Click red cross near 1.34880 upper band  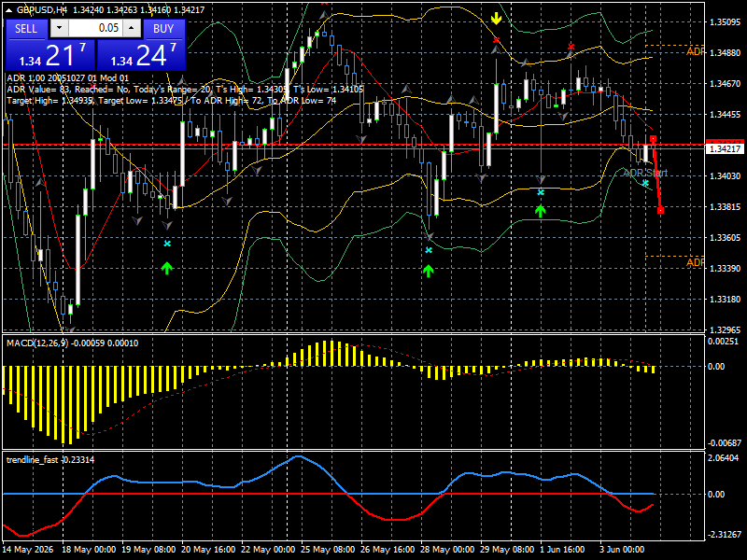(571, 47)
